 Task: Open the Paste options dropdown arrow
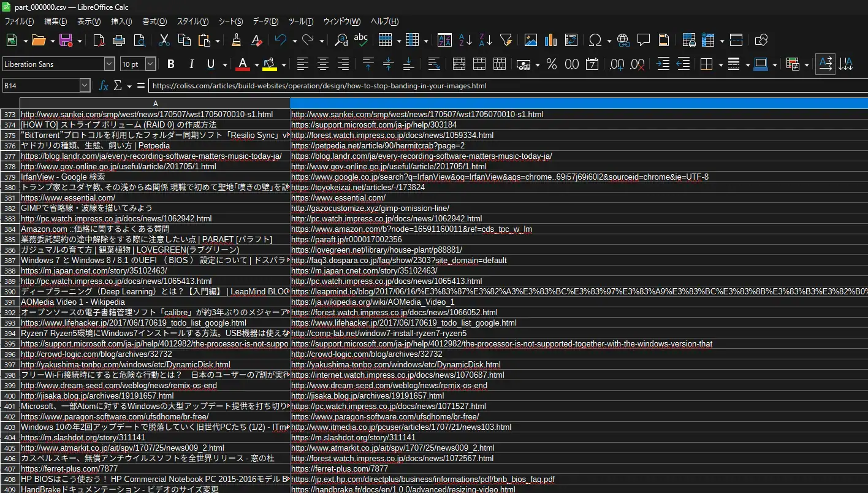218,40
